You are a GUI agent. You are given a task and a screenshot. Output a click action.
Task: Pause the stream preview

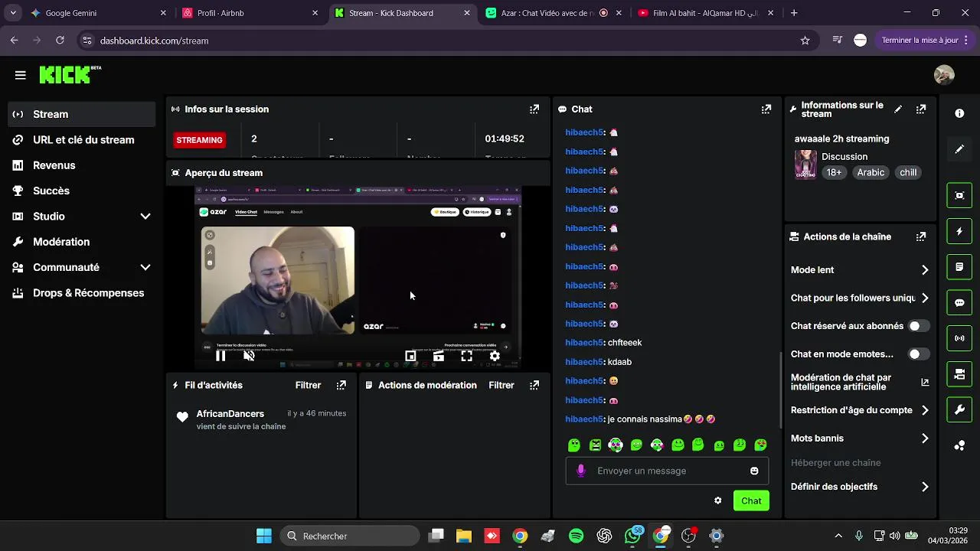[x=220, y=356]
